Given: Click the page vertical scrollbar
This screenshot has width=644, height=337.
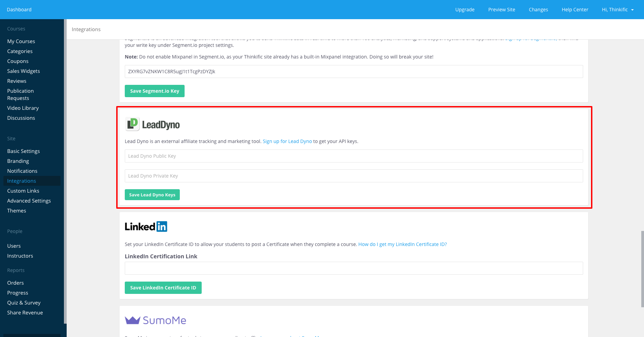Looking at the screenshot, I should tap(642, 269).
